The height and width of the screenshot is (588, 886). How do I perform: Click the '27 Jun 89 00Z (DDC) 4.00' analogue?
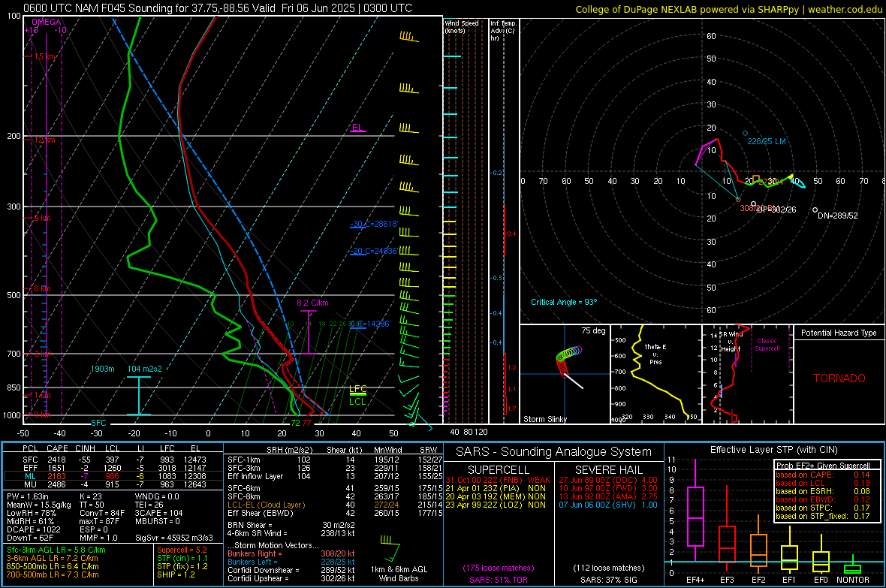click(x=608, y=480)
